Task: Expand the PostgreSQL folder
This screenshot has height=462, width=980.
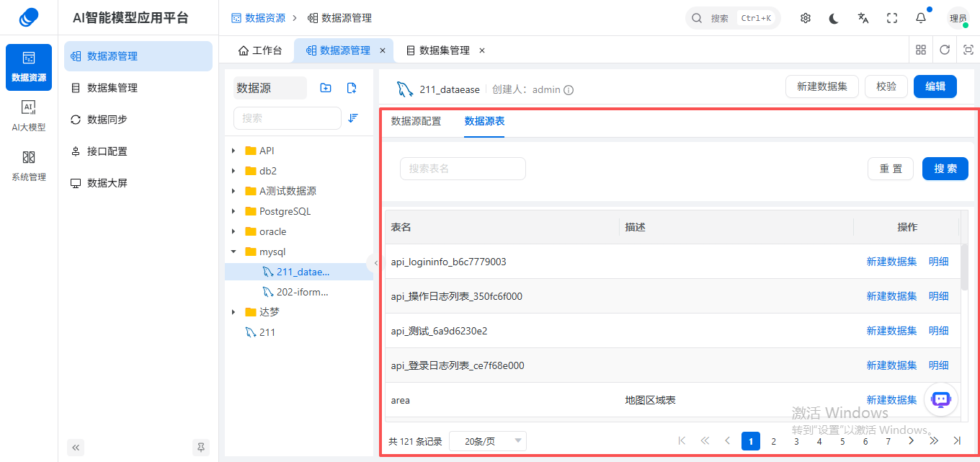Action: [x=233, y=211]
